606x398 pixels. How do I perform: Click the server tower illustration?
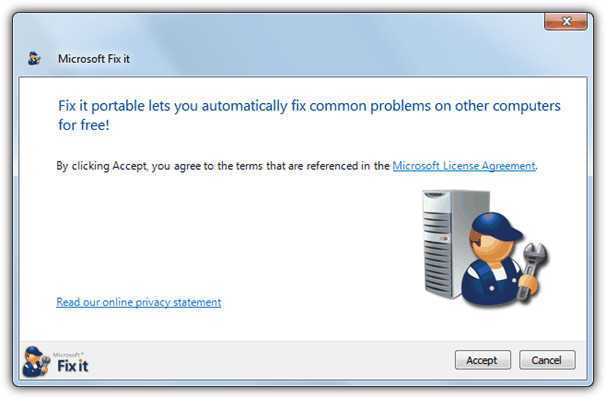point(444,243)
